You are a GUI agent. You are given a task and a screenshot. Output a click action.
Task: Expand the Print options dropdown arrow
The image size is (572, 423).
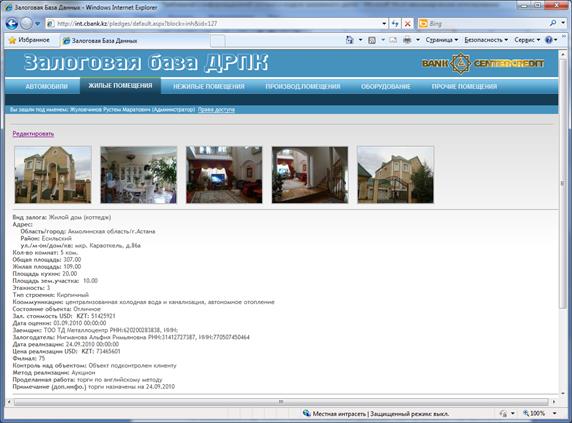click(418, 40)
